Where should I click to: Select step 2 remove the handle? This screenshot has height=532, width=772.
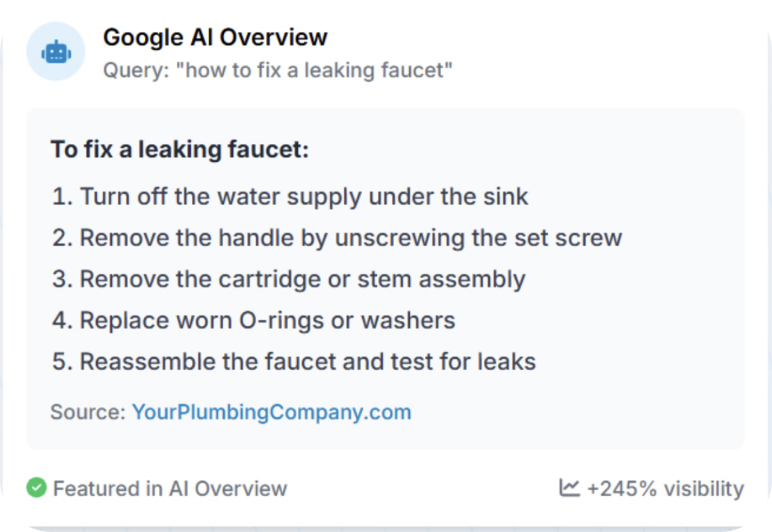tap(336, 238)
